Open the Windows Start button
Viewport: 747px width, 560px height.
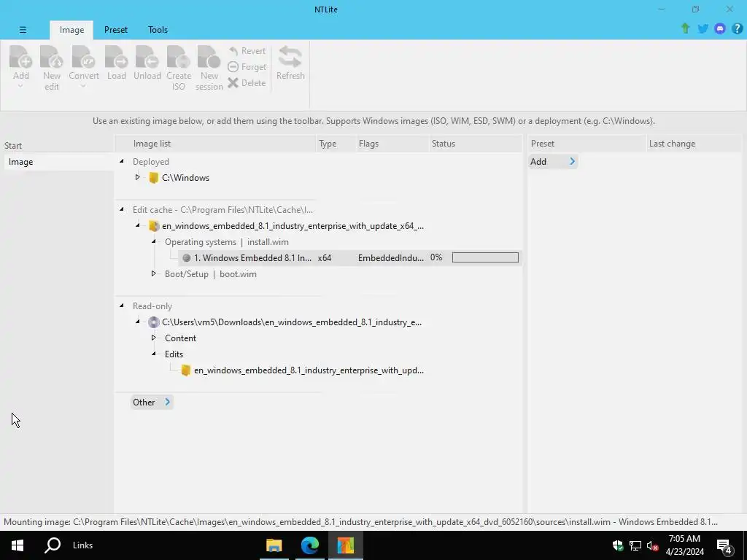coord(18,545)
